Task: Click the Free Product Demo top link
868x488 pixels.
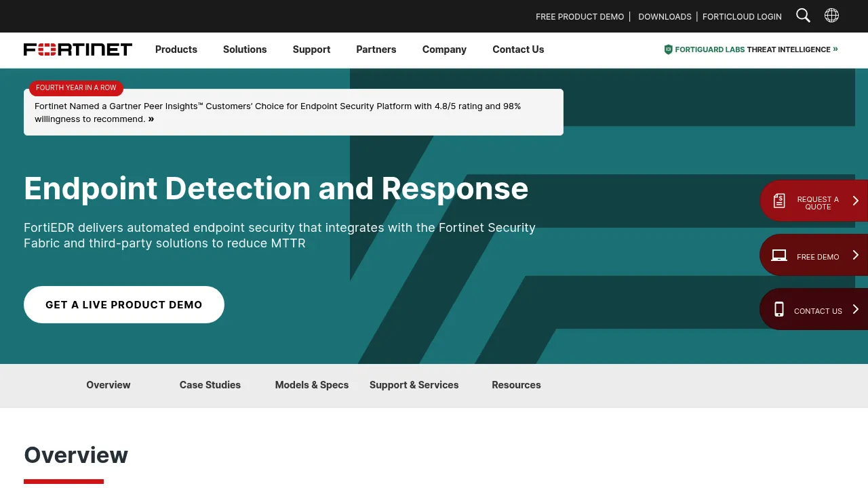Action: click(x=580, y=16)
